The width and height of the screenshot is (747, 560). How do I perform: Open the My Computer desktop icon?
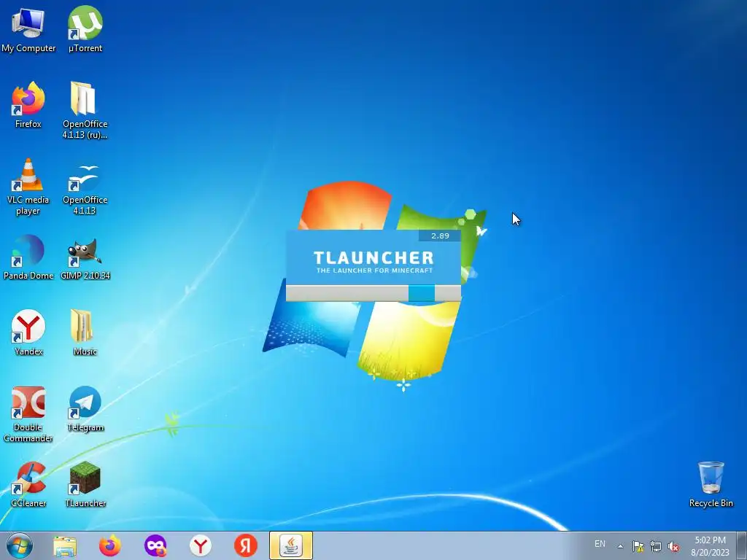[28, 29]
